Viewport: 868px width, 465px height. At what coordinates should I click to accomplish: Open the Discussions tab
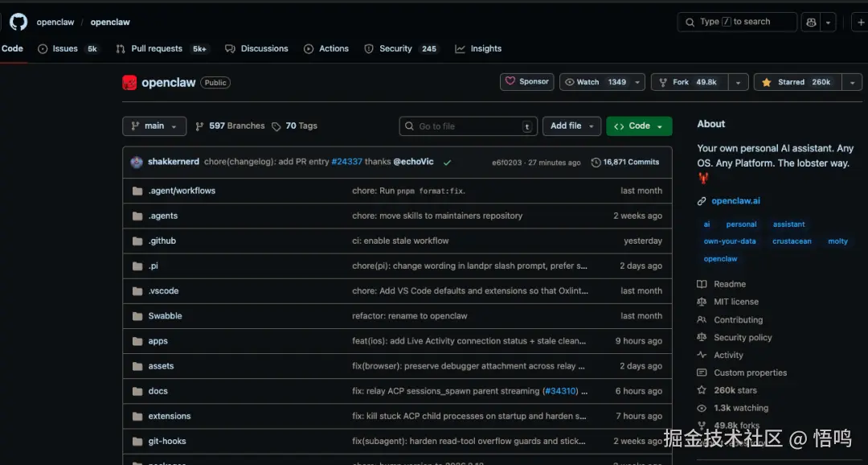click(256, 49)
